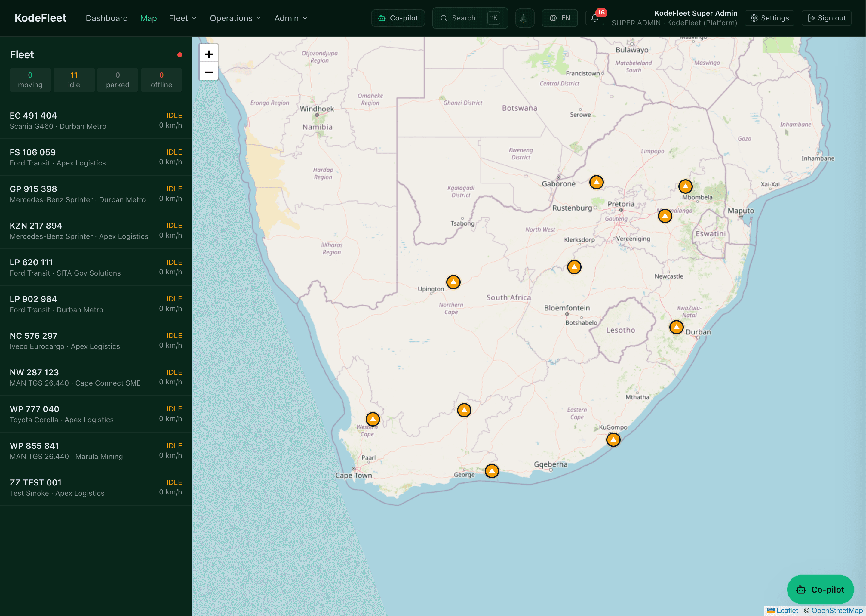The image size is (866, 616).
Task: Click the vehicle marker near KuGompo
Action: tap(613, 440)
